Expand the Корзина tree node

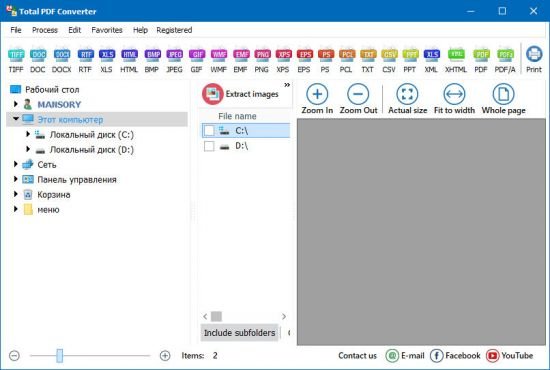pyautogui.click(x=15, y=194)
